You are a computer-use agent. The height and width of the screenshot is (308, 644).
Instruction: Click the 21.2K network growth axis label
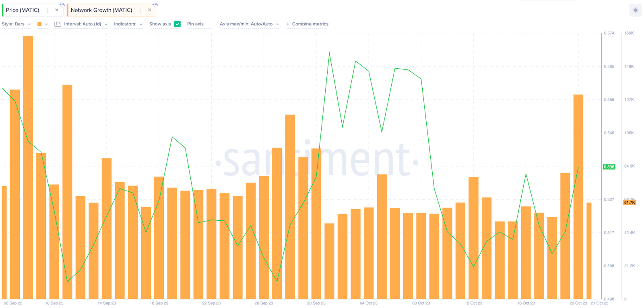(630, 266)
